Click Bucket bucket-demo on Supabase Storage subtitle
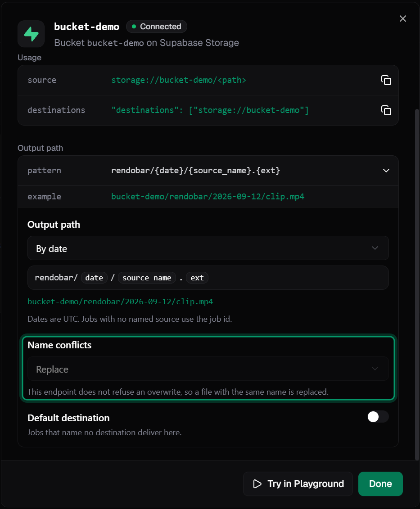This screenshot has height=509, width=420. 146,43
